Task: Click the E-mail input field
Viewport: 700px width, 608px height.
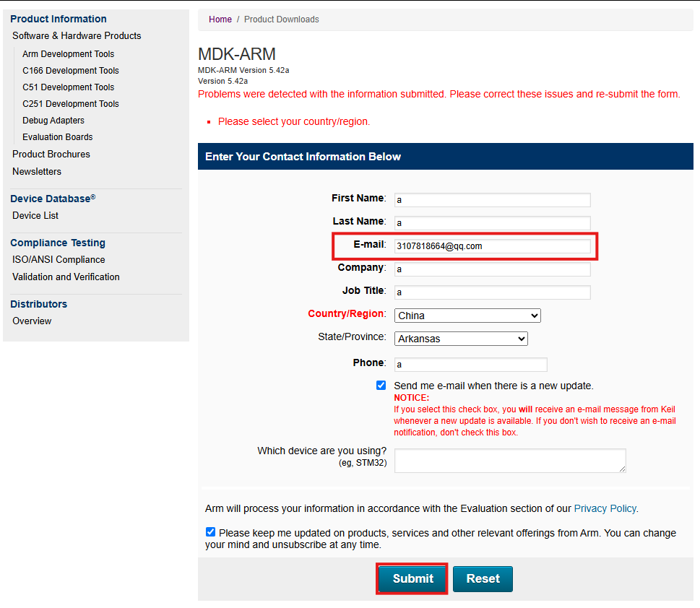Action: [493, 246]
